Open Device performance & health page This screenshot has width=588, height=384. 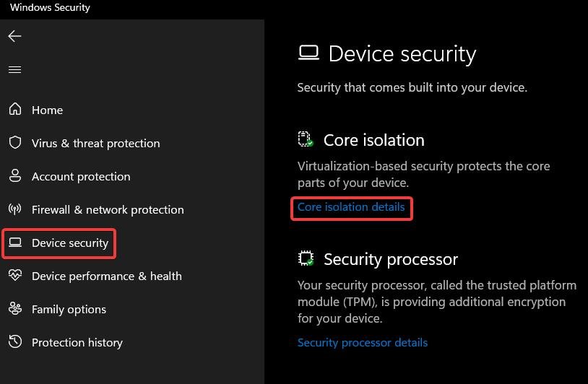(106, 276)
